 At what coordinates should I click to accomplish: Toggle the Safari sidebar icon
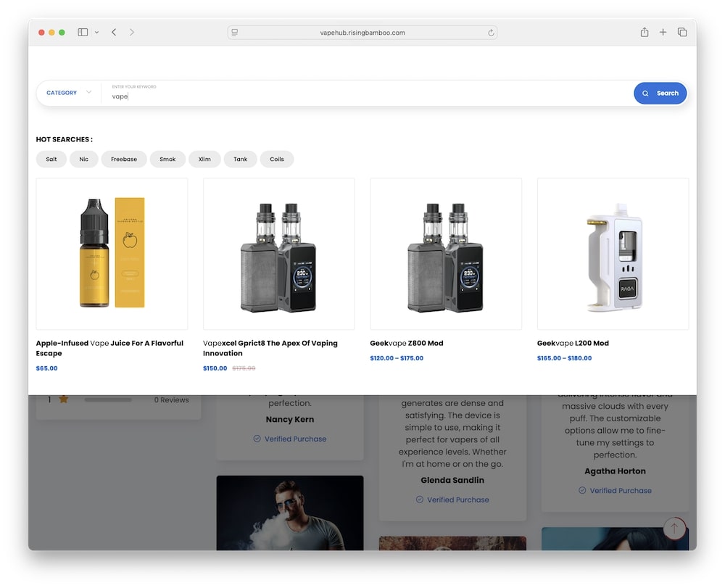point(83,33)
